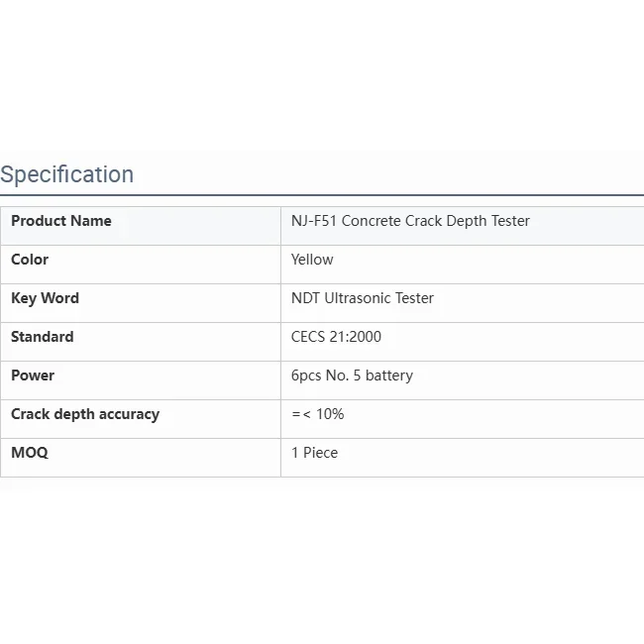Click the word battery in Power row
Viewport: 644px width, 644px height.
(389, 376)
